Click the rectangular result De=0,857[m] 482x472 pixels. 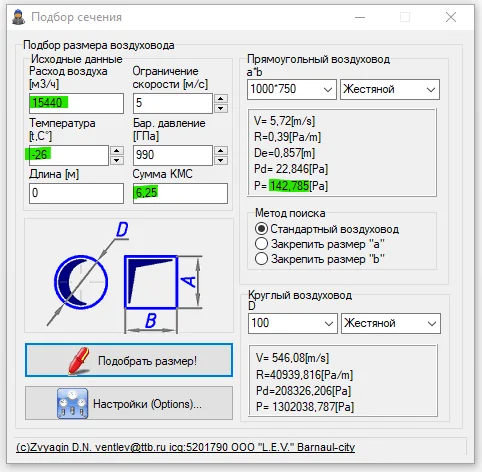[284, 153]
